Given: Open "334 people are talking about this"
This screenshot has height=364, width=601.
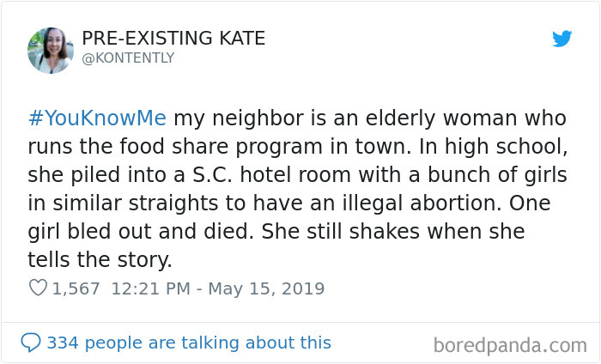Looking at the screenshot, I should point(188,343).
